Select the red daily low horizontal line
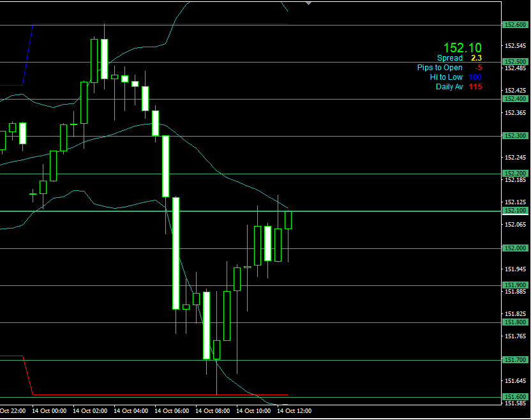 click(x=160, y=394)
